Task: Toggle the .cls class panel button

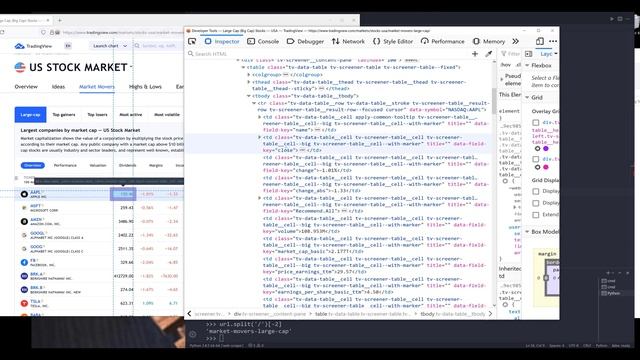Action: pyautogui.click(x=518, y=65)
